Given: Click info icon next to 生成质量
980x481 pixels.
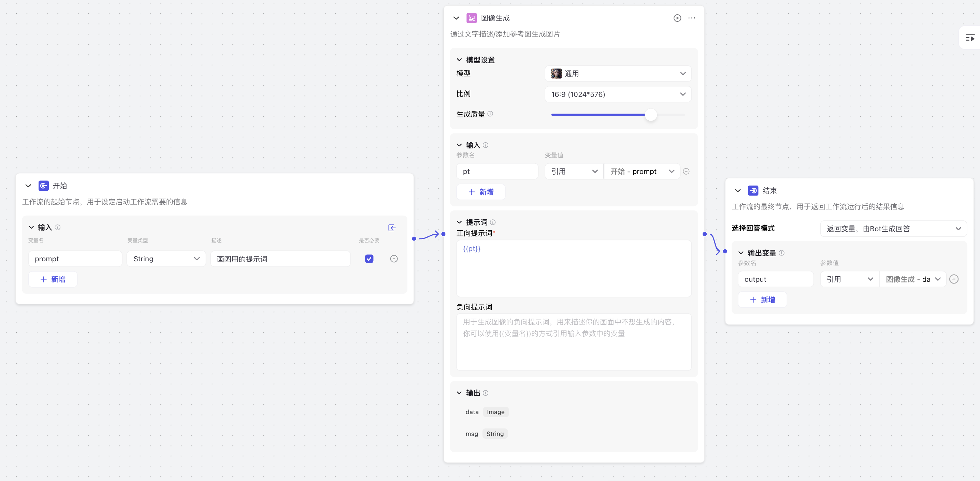Looking at the screenshot, I should point(490,114).
